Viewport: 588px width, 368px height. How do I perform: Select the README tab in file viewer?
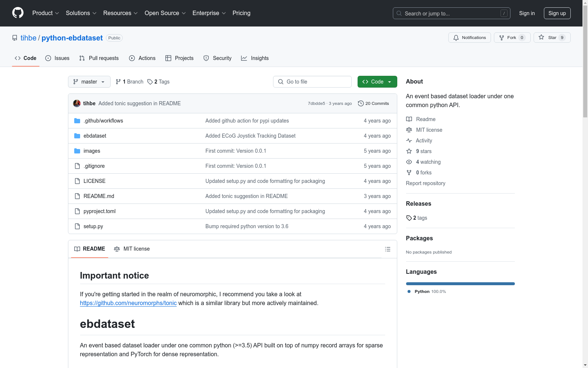[90, 249]
